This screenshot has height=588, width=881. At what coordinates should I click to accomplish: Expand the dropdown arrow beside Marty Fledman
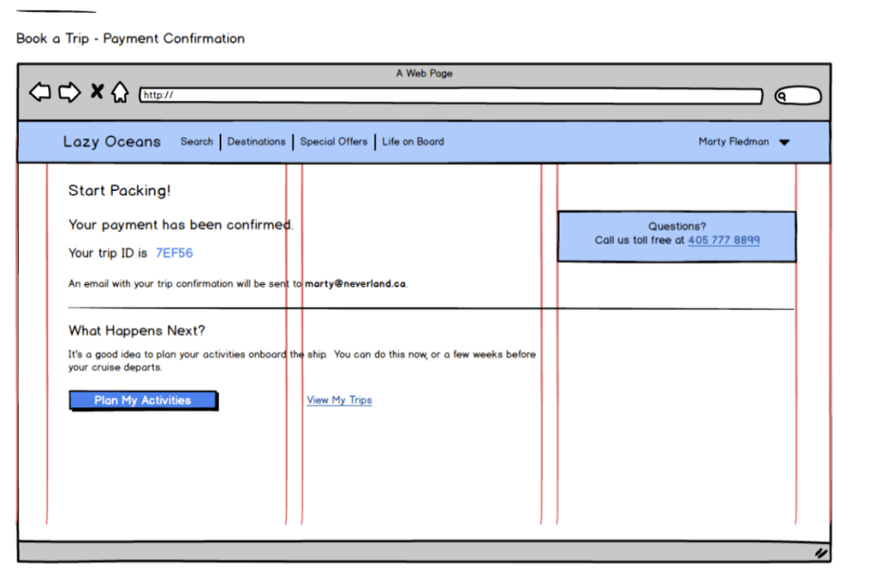coord(784,143)
